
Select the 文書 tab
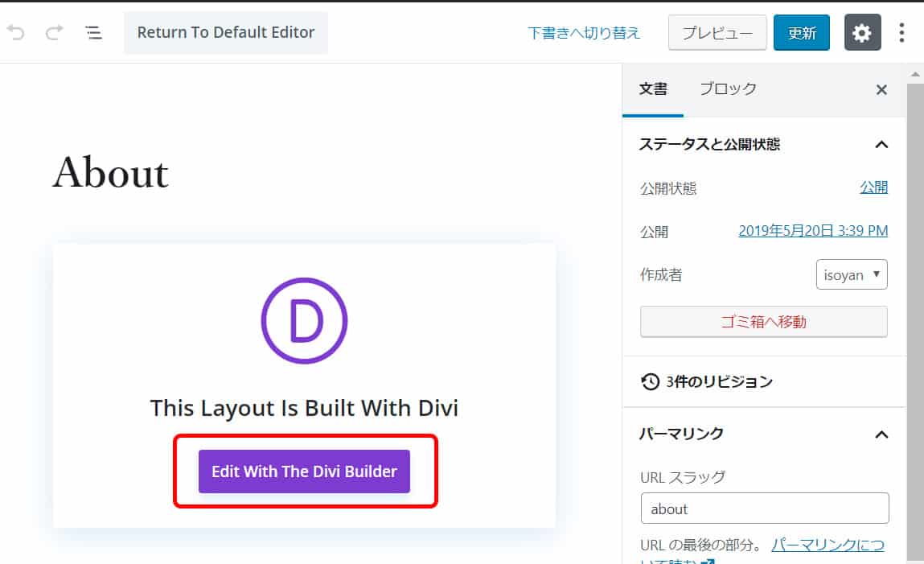[x=653, y=89]
